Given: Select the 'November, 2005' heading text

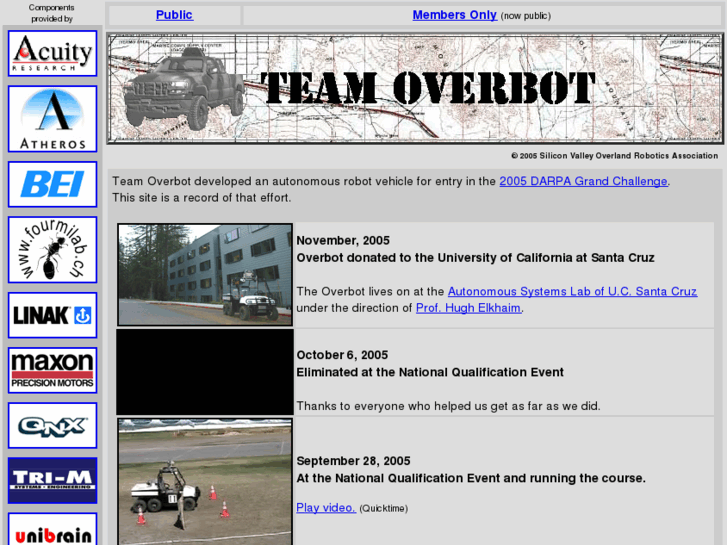Looking at the screenshot, I should pyautogui.click(x=343, y=240).
